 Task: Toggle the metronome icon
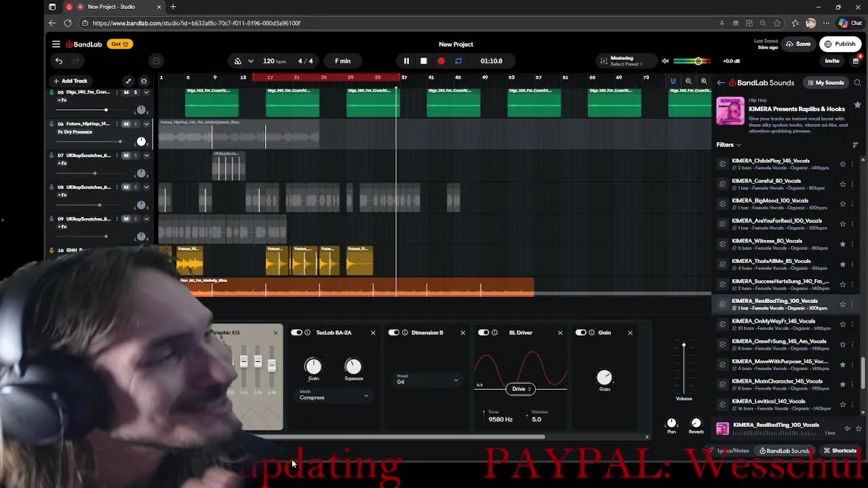point(238,61)
